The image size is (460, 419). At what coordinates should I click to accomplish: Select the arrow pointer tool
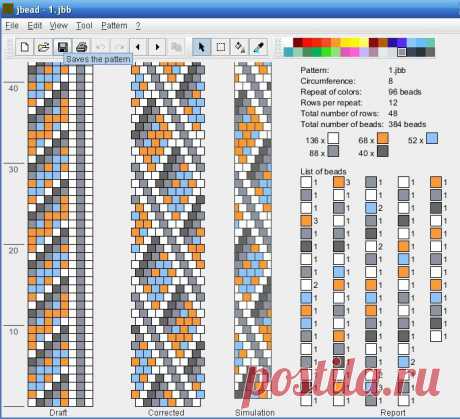pyautogui.click(x=201, y=47)
